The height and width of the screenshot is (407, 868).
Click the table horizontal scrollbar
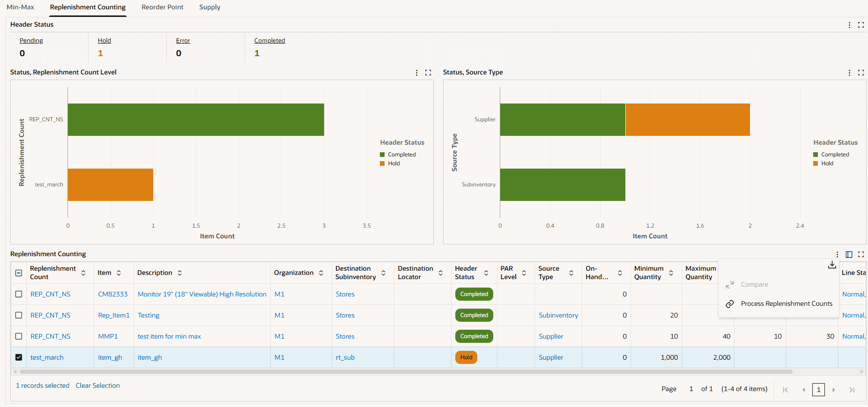(x=406, y=371)
